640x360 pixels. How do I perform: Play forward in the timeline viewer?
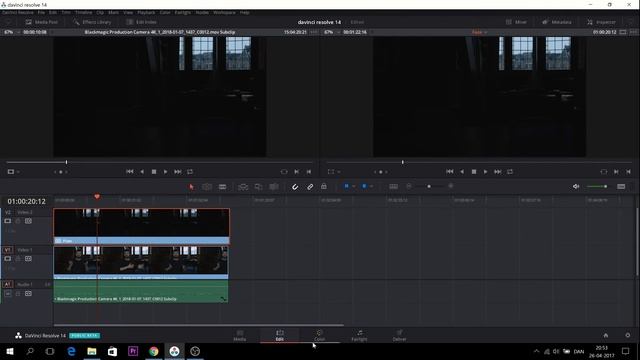[x=485, y=172]
